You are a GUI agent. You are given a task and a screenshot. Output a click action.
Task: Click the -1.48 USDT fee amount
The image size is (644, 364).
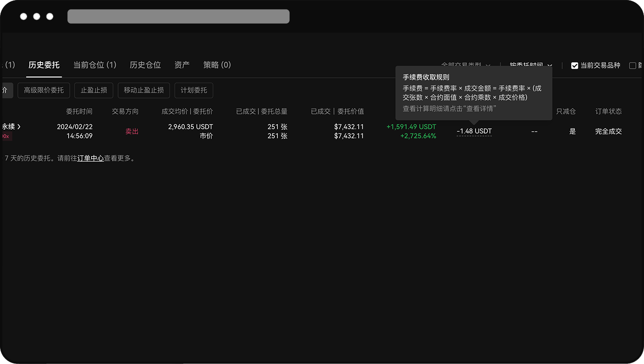[x=474, y=131]
